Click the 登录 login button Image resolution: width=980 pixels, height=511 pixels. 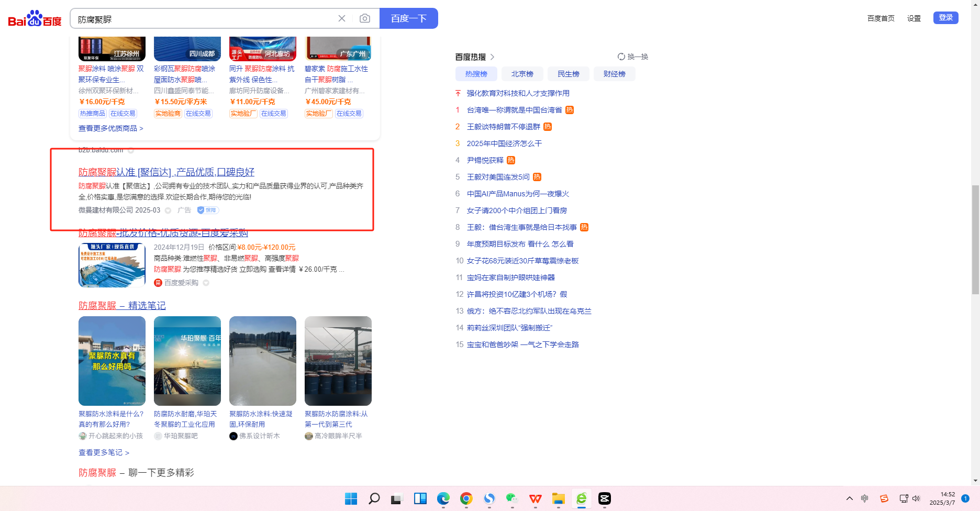[x=945, y=18]
